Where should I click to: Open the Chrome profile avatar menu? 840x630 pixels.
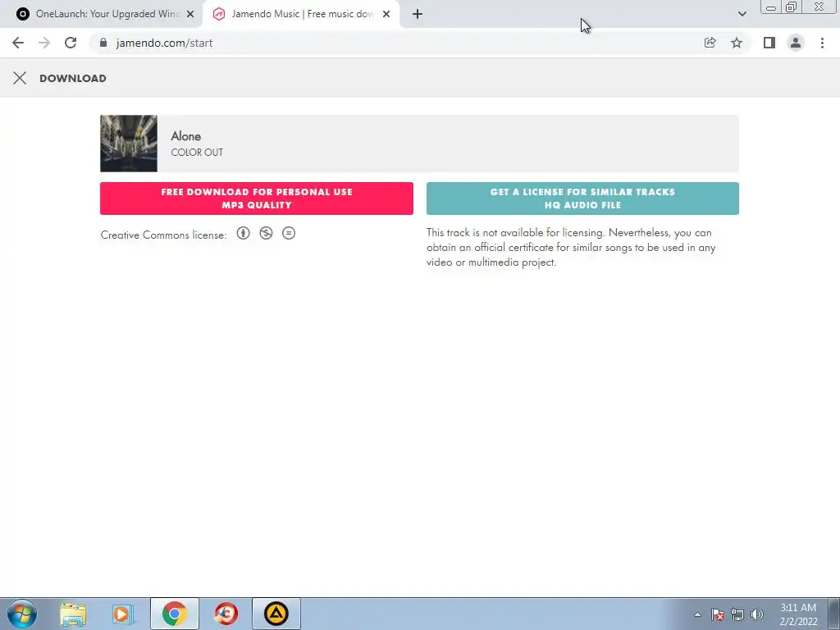[796, 43]
